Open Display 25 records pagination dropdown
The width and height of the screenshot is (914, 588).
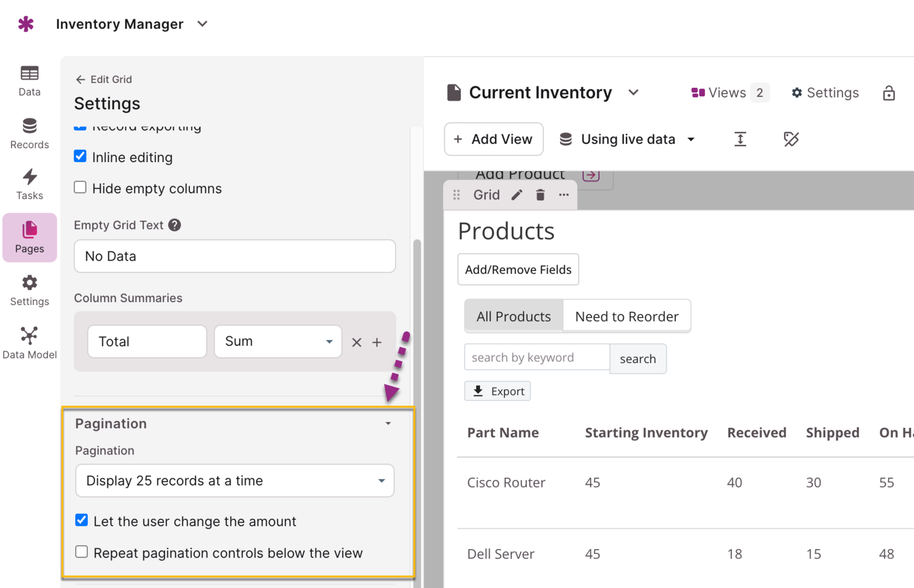[235, 481]
